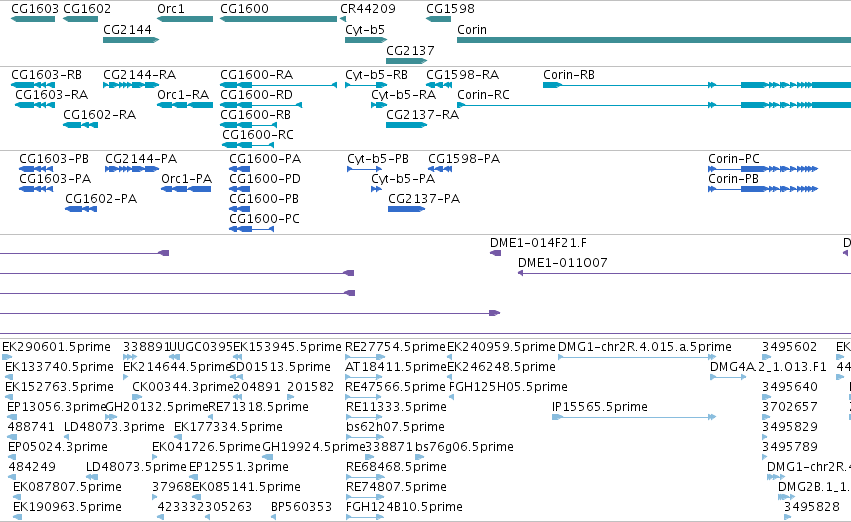Click the CG1600 gene bar
The height and width of the screenshot is (522, 851).
tap(278, 19)
